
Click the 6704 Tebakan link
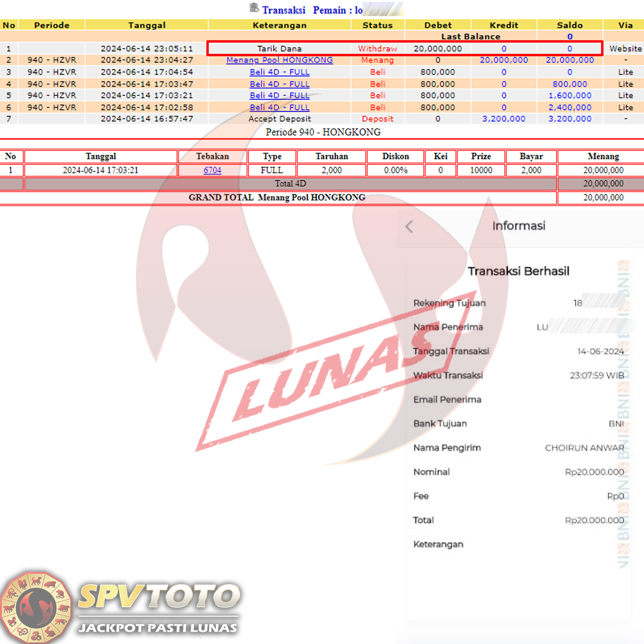click(213, 170)
